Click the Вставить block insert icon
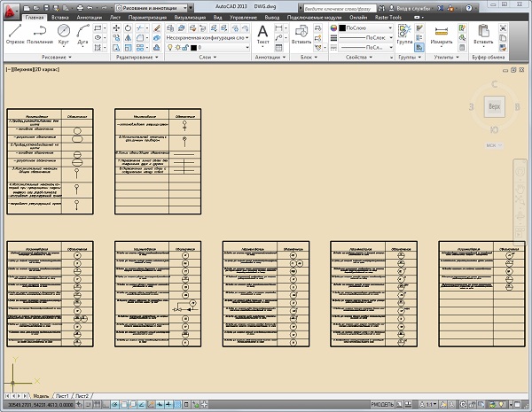 click(x=303, y=32)
